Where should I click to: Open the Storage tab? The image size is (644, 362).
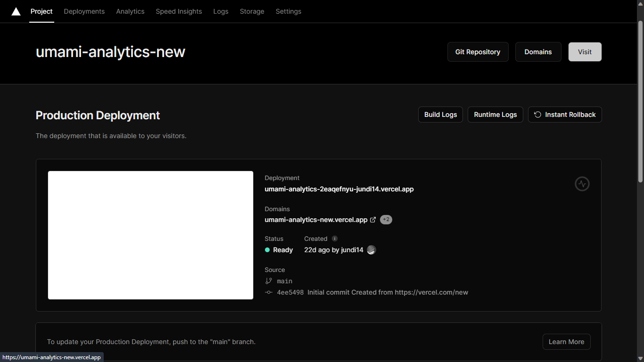[x=252, y=11]
